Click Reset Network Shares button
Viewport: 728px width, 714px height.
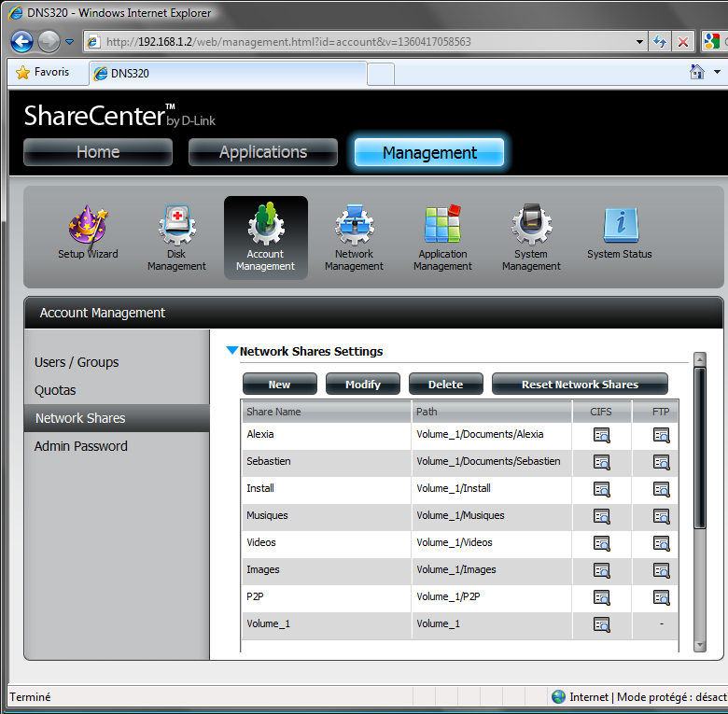point(580,384)
